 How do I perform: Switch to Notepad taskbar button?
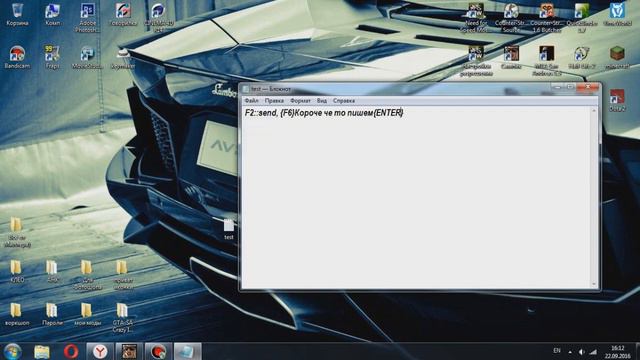point(187,351)
